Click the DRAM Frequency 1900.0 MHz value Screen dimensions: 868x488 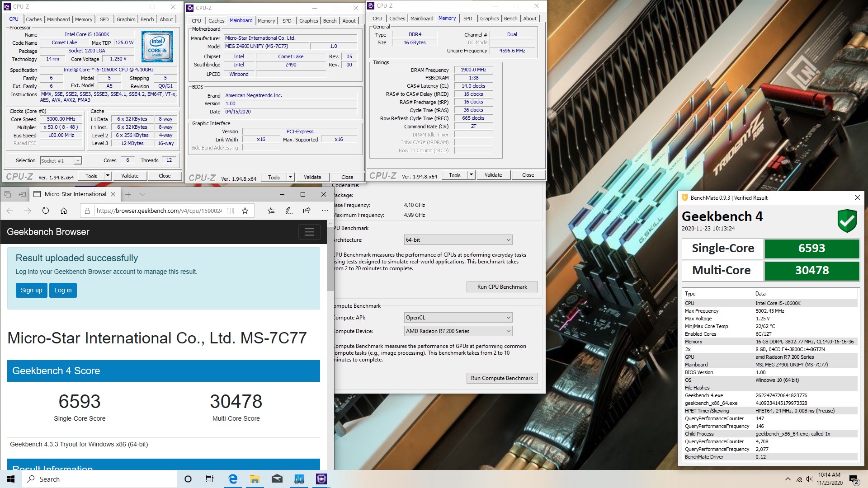[473, 70]
